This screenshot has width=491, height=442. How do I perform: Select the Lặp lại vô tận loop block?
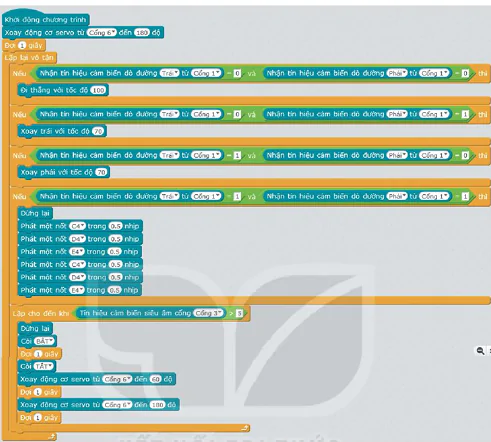point(29,58)
